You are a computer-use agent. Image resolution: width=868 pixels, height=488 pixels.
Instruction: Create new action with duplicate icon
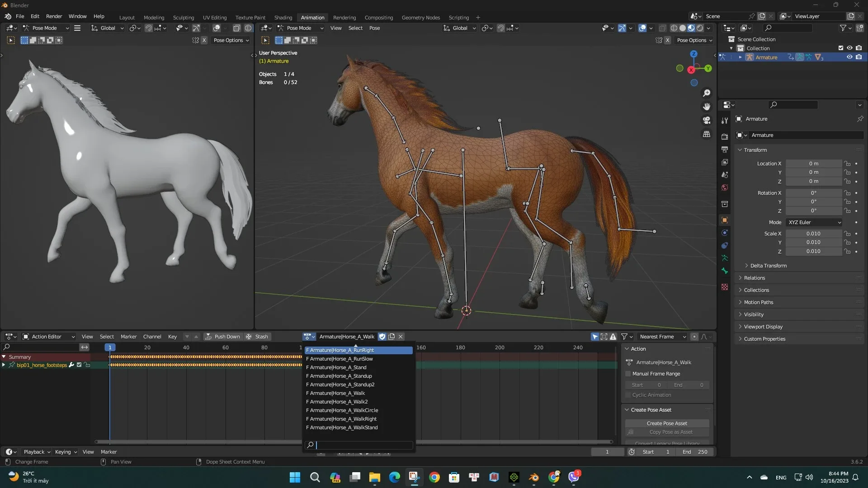(x=392, y=337)
